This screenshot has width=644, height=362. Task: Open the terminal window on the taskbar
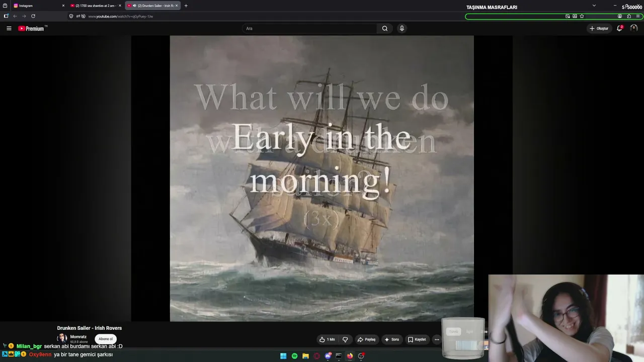pos(339,356)
